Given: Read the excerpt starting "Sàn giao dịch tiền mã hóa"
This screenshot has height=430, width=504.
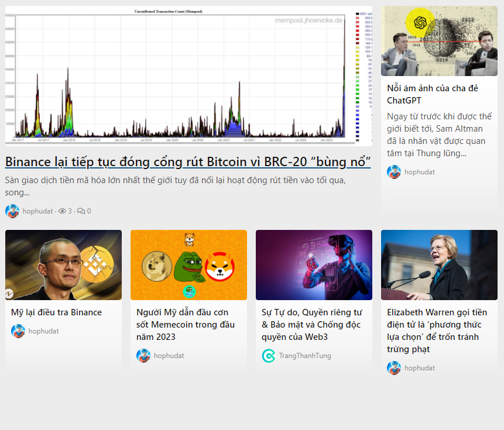Looking at the screenshot, I should coord(175,186).
